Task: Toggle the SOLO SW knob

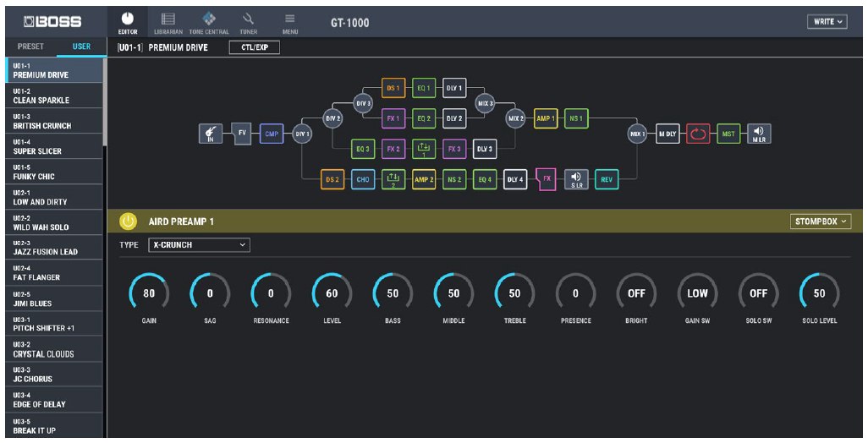Action: 758,293
